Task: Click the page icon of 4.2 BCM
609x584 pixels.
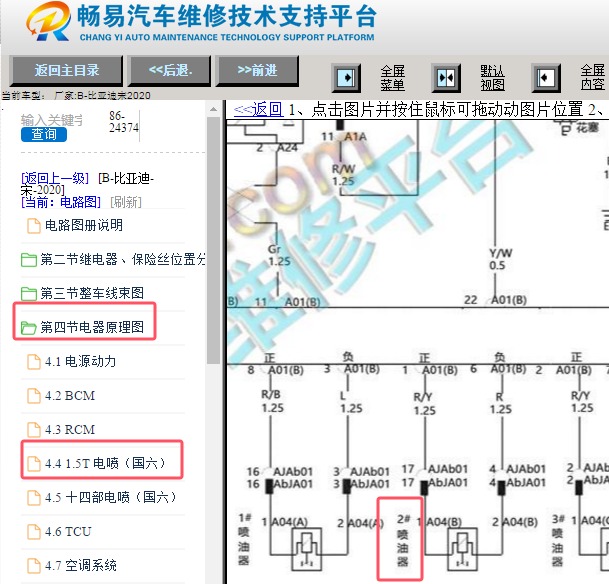Action: point(34,396)
